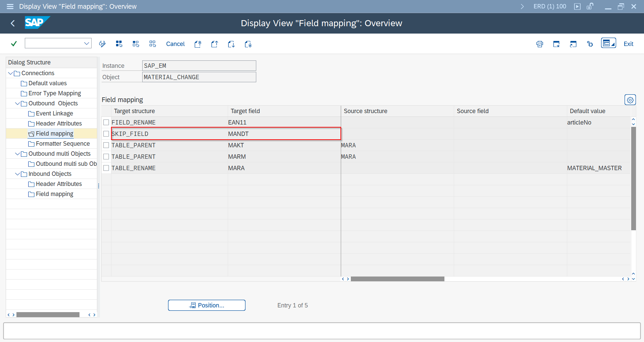Viewport: 644px width, 342px height.
Task: Select checkbox for FIELD_RENAME row
Action: pos(106,123)
